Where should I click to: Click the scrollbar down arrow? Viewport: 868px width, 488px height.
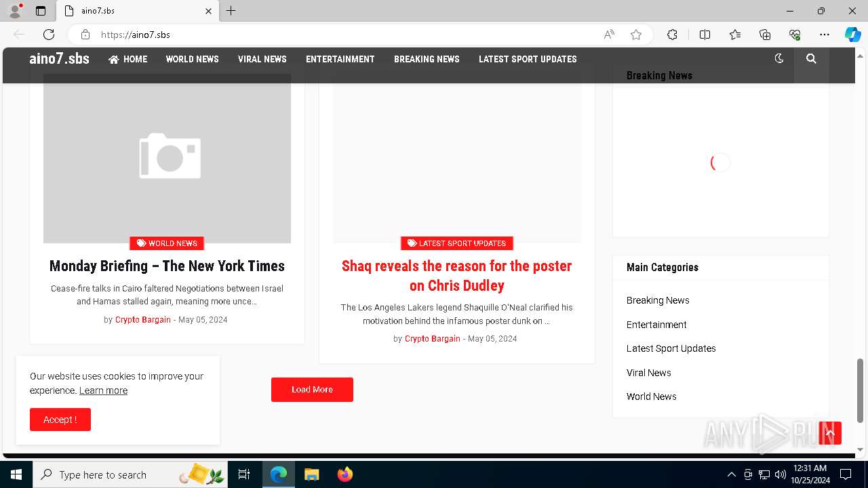[861, 449]
